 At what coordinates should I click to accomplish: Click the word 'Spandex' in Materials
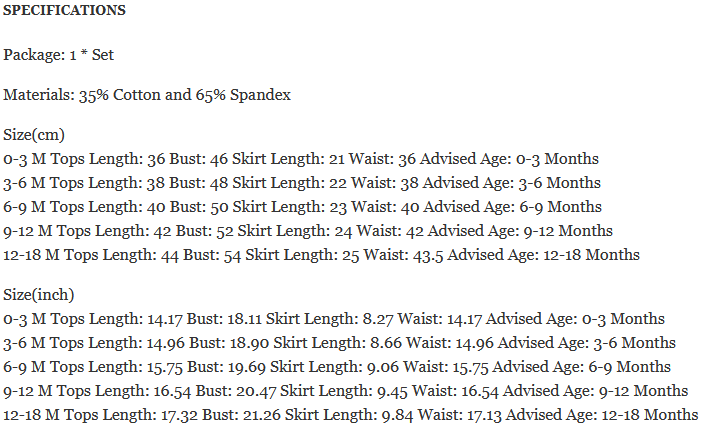point(262,95)
